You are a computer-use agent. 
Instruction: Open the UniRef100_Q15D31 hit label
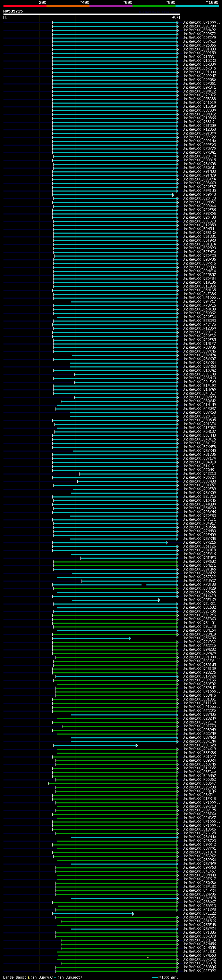[199, 57]
